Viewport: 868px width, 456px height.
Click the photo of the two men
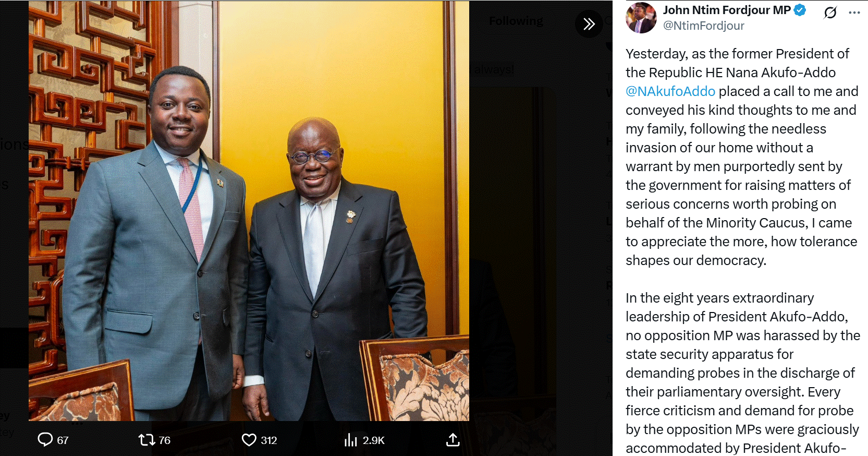249,211
